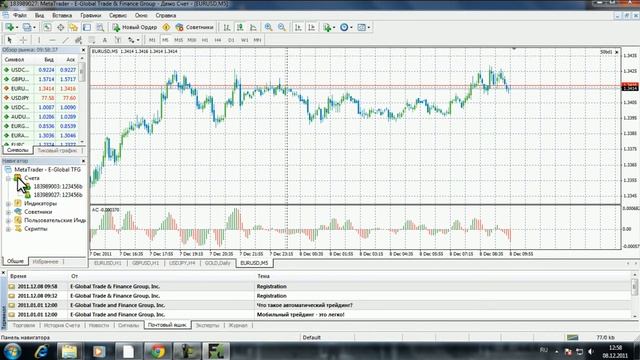Toggle the Market Watch window icon
The image size is (640, 360).
coord(47,27)
